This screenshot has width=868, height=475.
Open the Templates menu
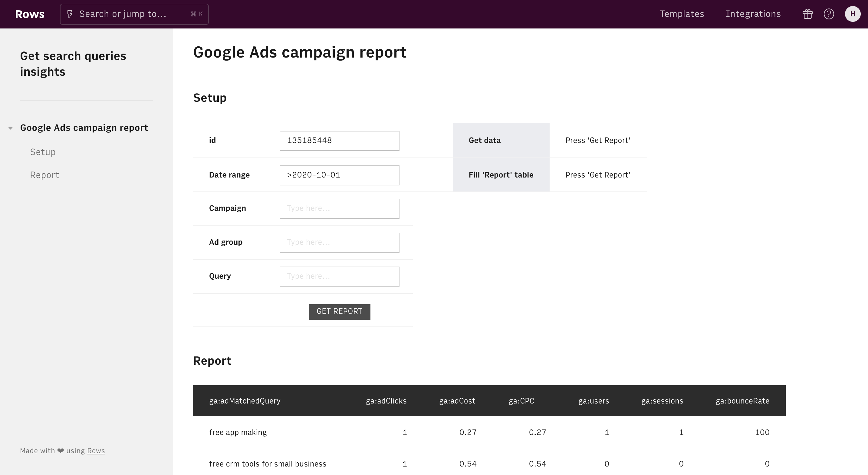pos(682,14)
